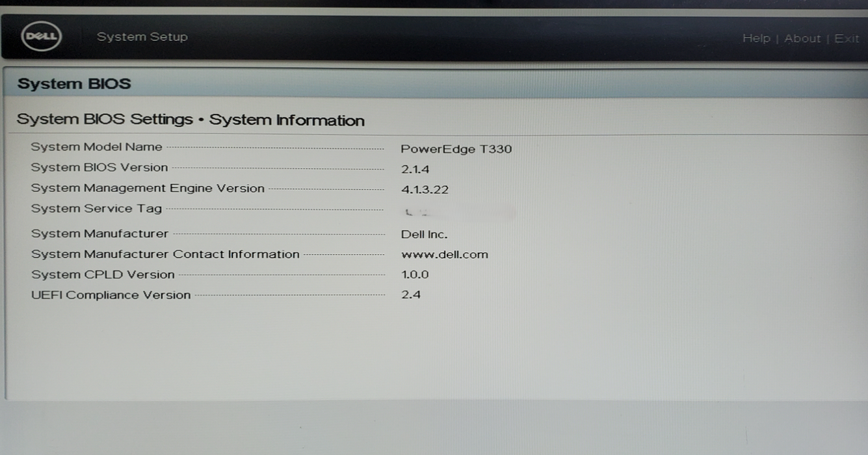
Task: Click the UEFI version value 2.4
Action: click(411, 294)
